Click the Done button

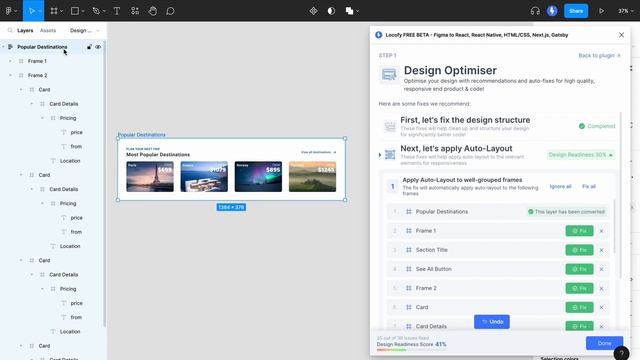[604, 343]
